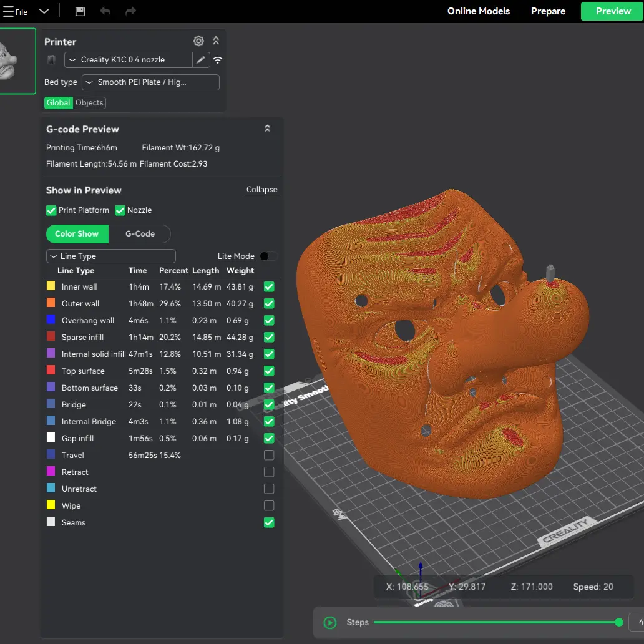This screenshot has height=644, width=644.
Task: Click the pencil edit printer preset icon
Action: pyautogui.click(x=201, y=60)
